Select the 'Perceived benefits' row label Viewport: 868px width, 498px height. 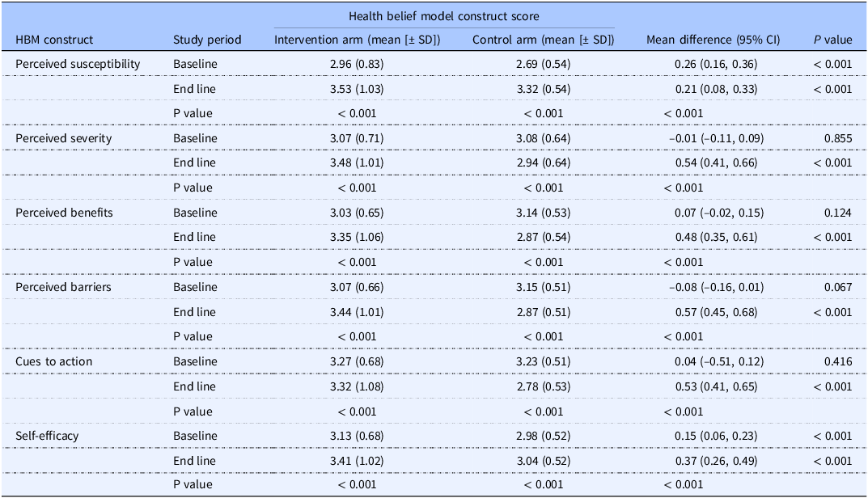pos(64,213)
